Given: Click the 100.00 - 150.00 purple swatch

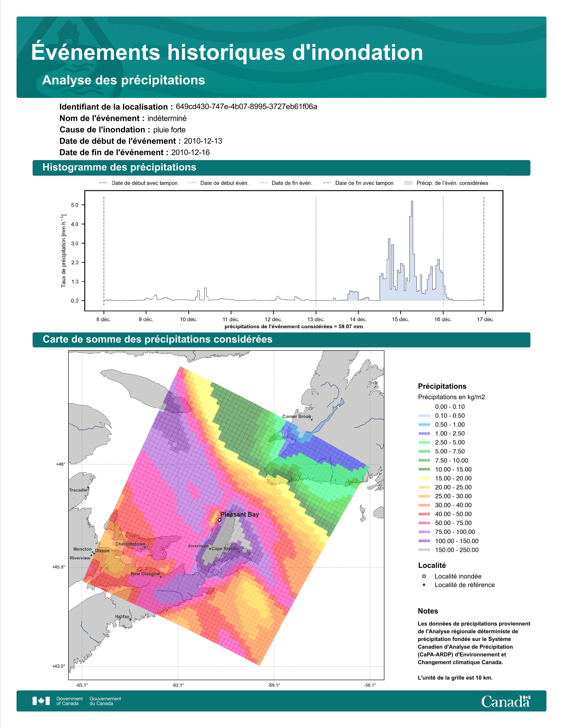Looking at the screenshot, I should click(424, 541).
